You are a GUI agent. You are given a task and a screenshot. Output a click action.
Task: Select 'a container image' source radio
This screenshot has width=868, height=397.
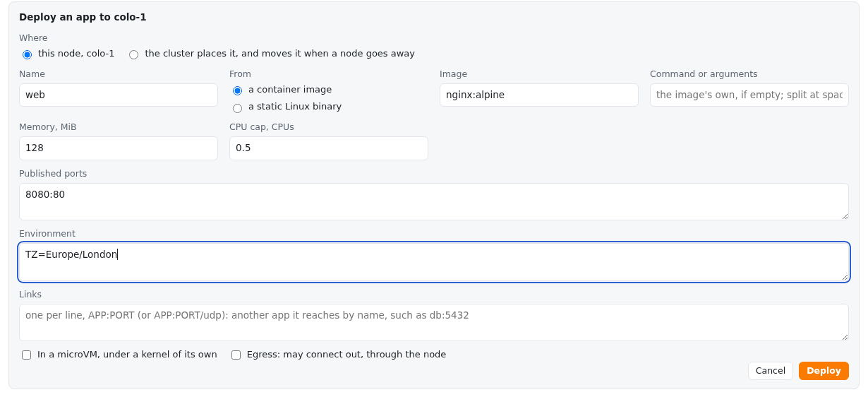tap(237, 90)
